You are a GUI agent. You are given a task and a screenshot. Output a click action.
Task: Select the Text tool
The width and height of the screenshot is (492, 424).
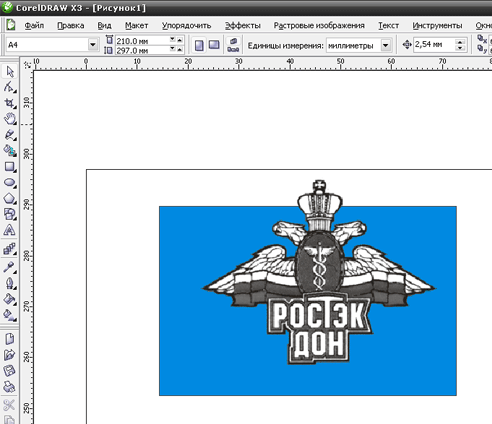pyautogui.click(x=10, y=230)
